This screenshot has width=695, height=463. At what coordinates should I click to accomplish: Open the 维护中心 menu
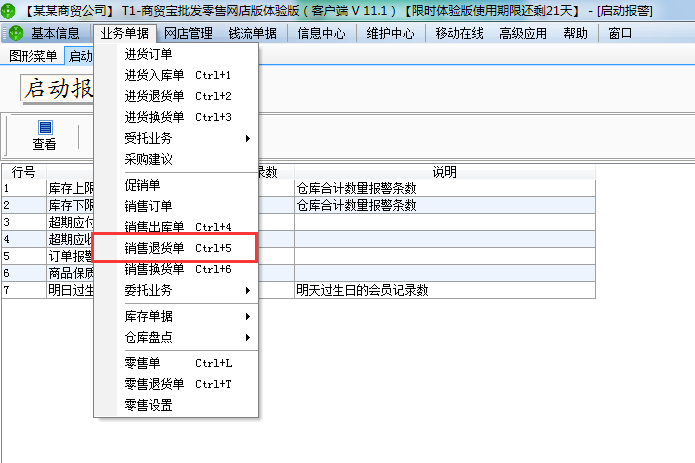click(x=390, y=33)
